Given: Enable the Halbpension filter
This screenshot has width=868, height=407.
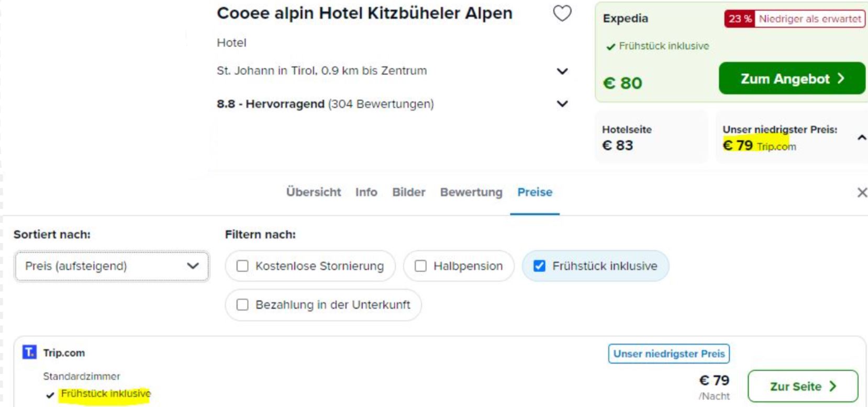Looking at the screenshot, I should [x=420, y=266].
